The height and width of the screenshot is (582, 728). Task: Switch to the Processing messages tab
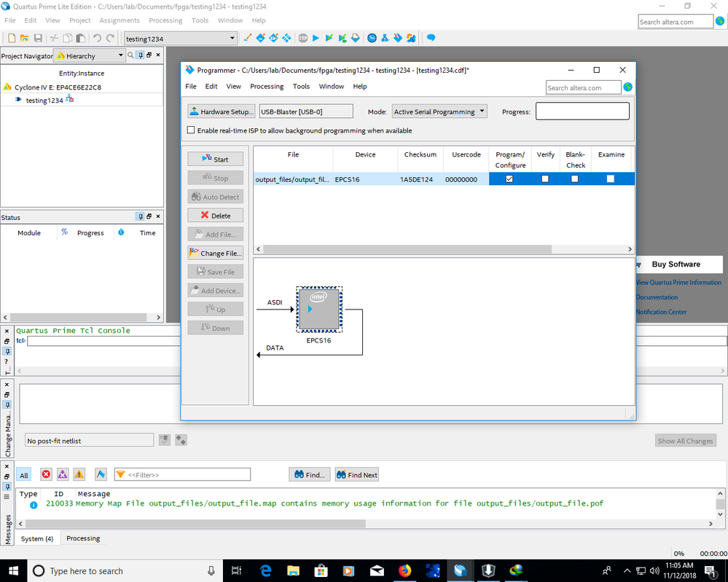83,538
